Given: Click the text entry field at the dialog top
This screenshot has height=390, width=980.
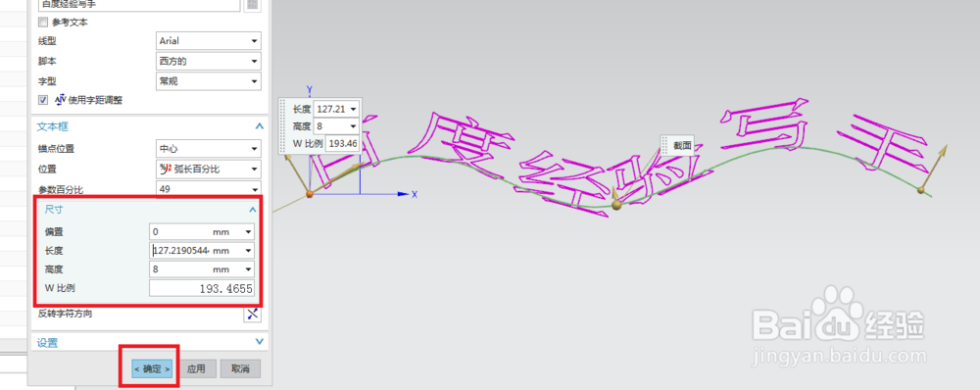Looking at the screenshot, I should coord(139,5).
